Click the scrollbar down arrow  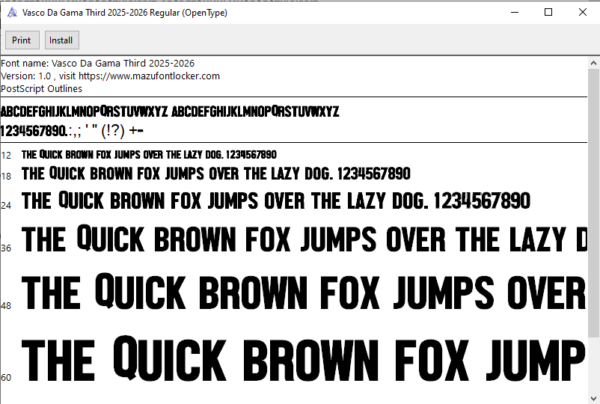(x=593, y=398)
